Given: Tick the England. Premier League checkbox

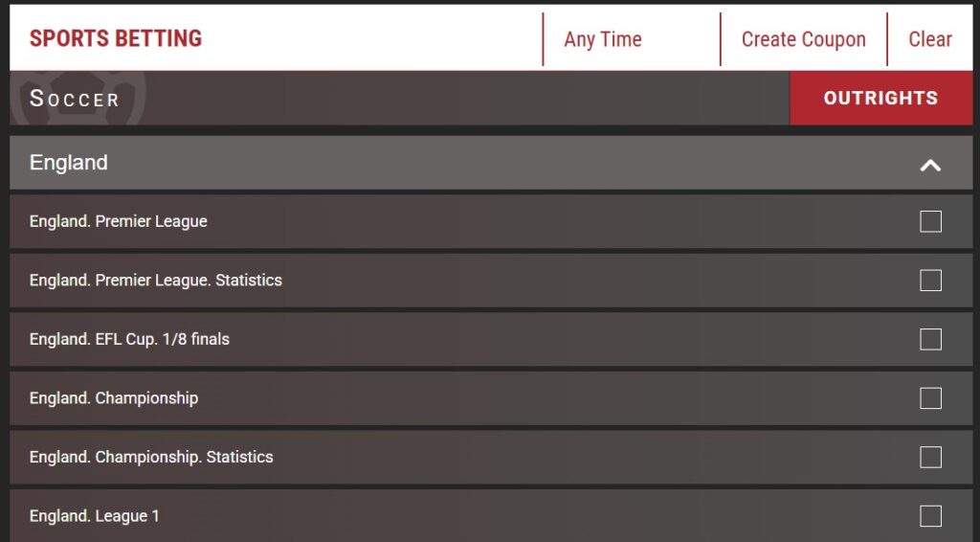Looking at the screenshot, I should [x=930, y=222].
